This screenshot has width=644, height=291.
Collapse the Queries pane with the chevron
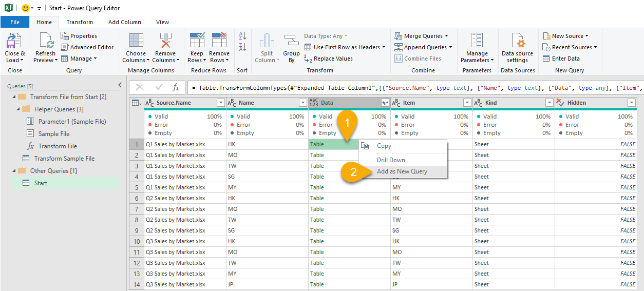[x=120, y=85]
